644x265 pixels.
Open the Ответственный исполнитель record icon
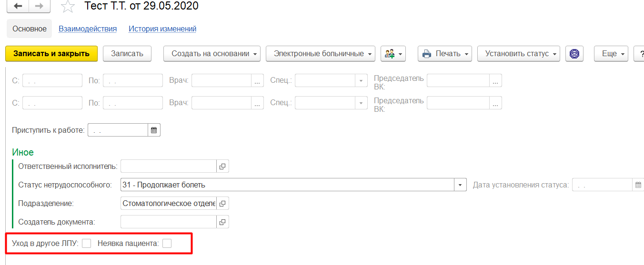click(222, 166)
